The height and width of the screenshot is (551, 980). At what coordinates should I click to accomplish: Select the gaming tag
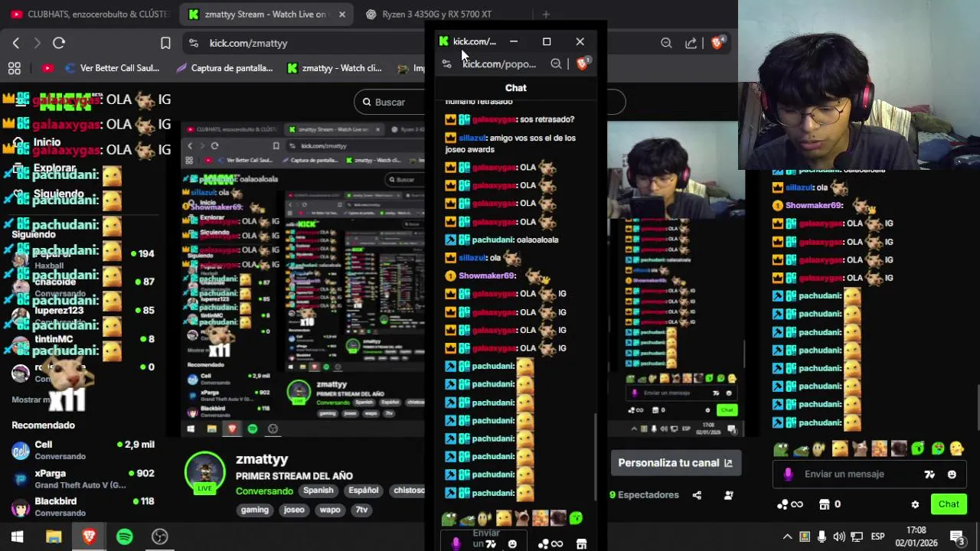pyautogui.click(x=255, y=510)
